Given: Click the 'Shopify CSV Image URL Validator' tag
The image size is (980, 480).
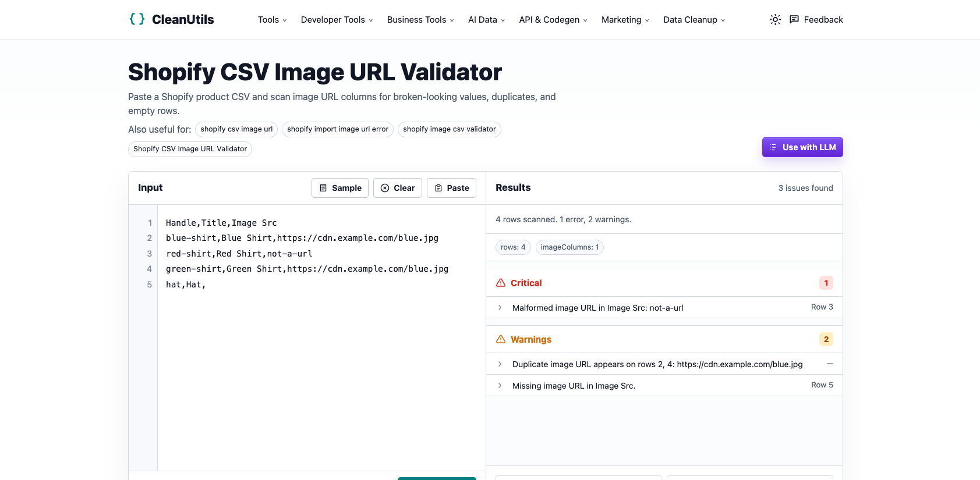Looking at the screenshot, I should 190,149.
